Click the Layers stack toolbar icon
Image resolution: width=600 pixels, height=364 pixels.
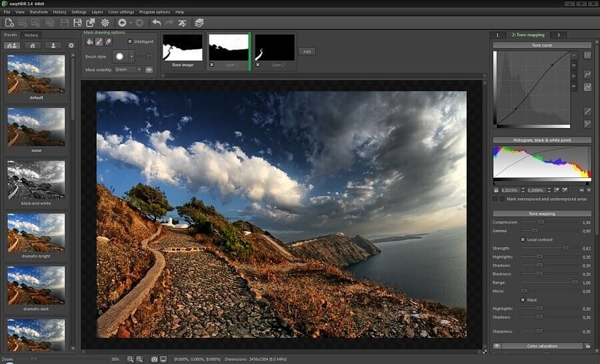tap(199, 23)
